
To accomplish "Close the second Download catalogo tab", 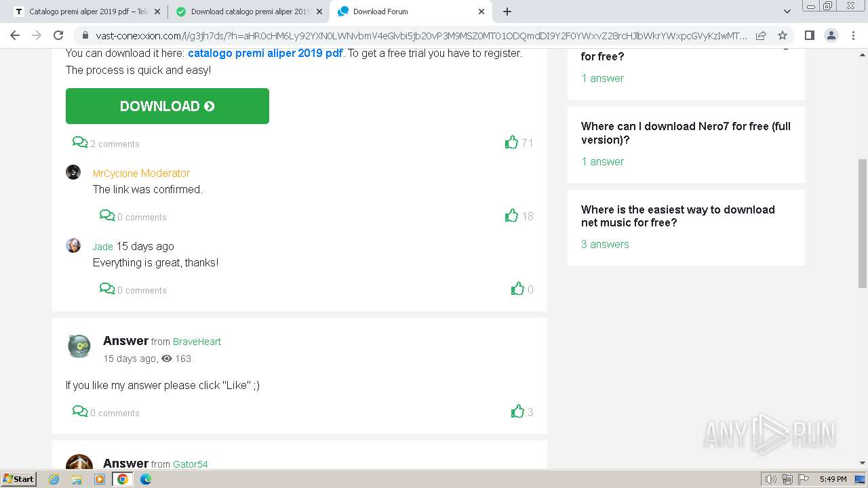I will tap(319, 12).
